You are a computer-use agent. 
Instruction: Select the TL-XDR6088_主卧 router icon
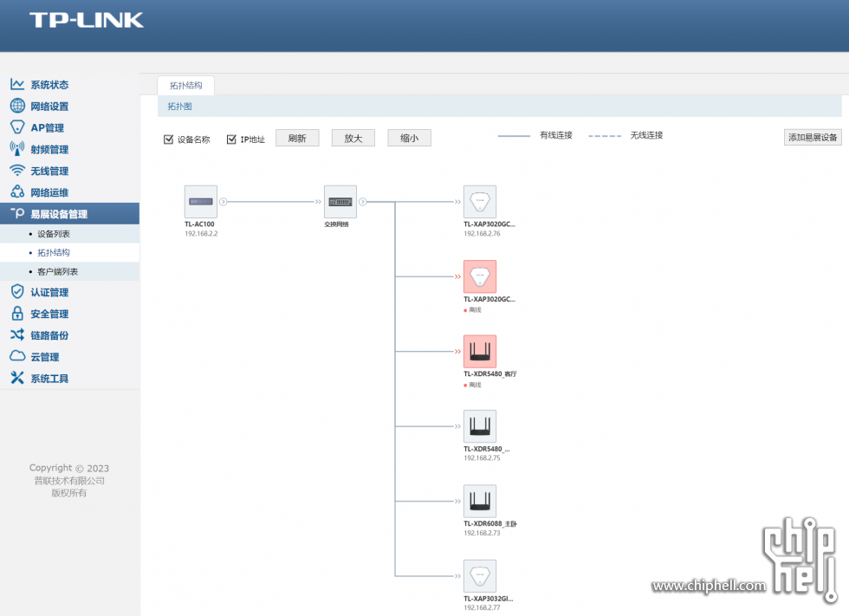tap(480, 502)
